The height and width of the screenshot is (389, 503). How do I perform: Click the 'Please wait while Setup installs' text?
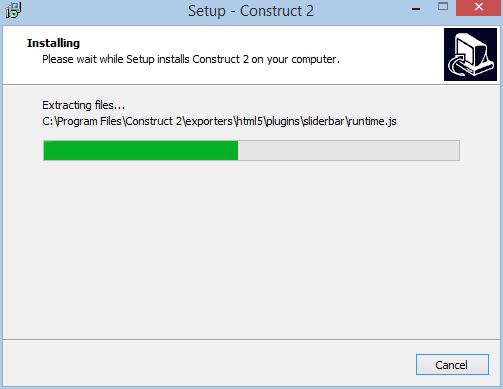tap(116, 59)
